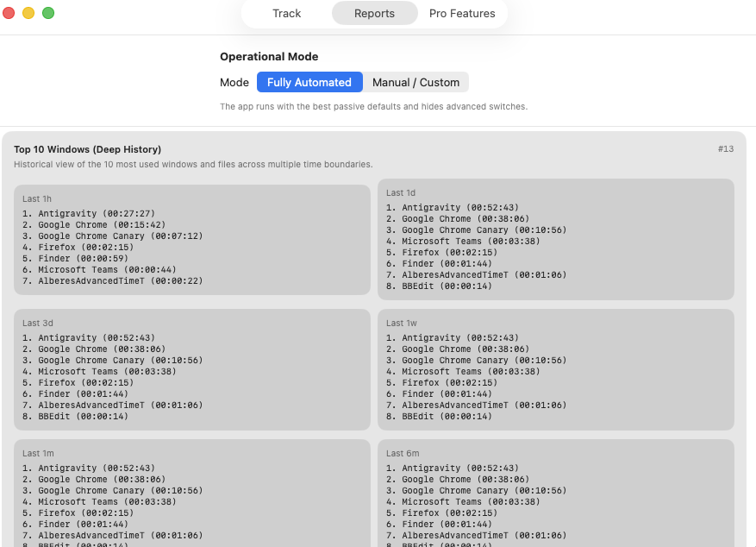Switch to the Track tab
The width and height of the screenshot is (756, 547).
coord(286,14)
